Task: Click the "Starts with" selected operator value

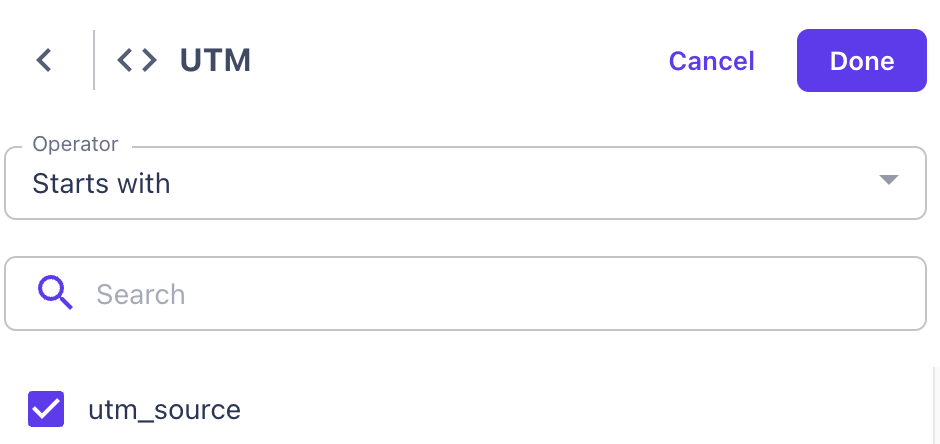Action: coord(101,184)
